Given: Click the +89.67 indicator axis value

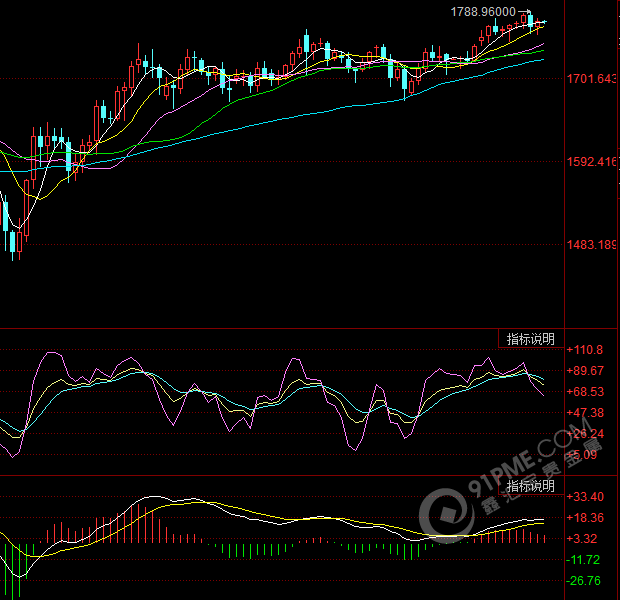Looking at the screenshot, I should pyautogui.click(x=584, y=371).
